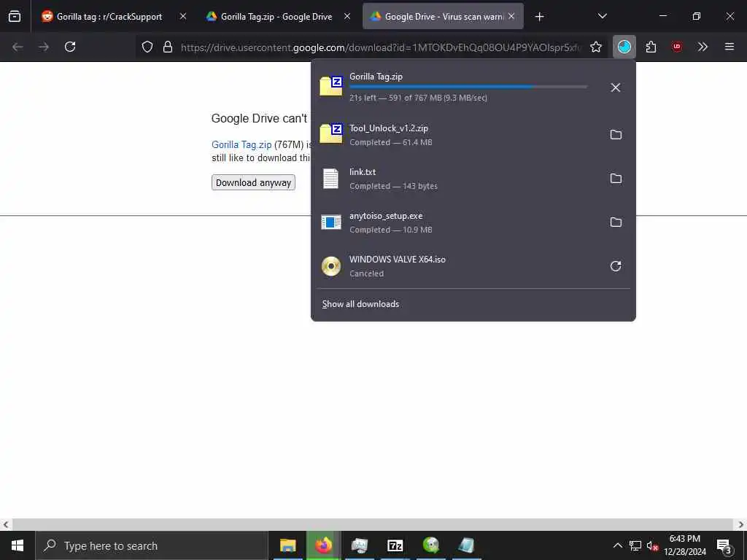Click the Gorilla Tag.zip download progress bar
The height and width of the screenshot is (560, 747).
[468, 87]
